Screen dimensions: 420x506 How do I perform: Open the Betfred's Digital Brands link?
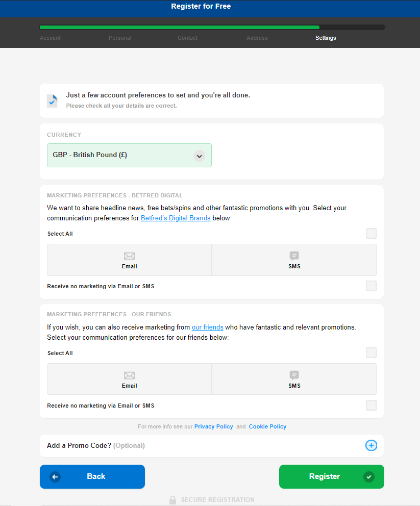point(176,218)
